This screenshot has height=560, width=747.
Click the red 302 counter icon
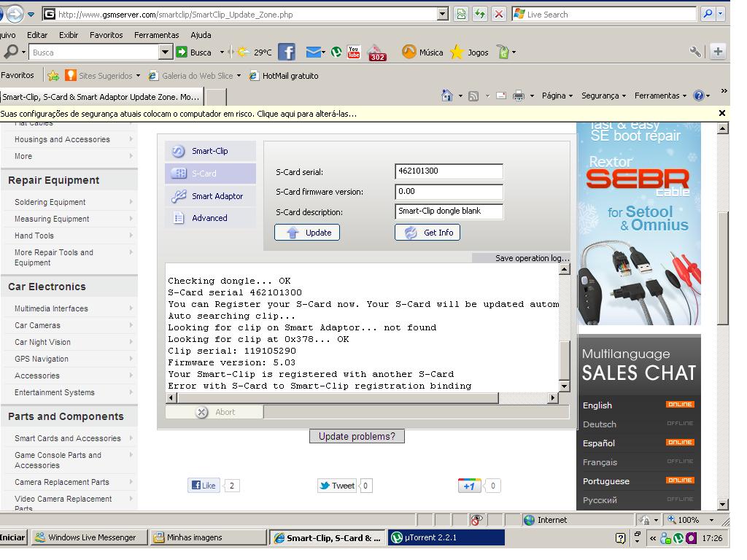coord(377,52)
